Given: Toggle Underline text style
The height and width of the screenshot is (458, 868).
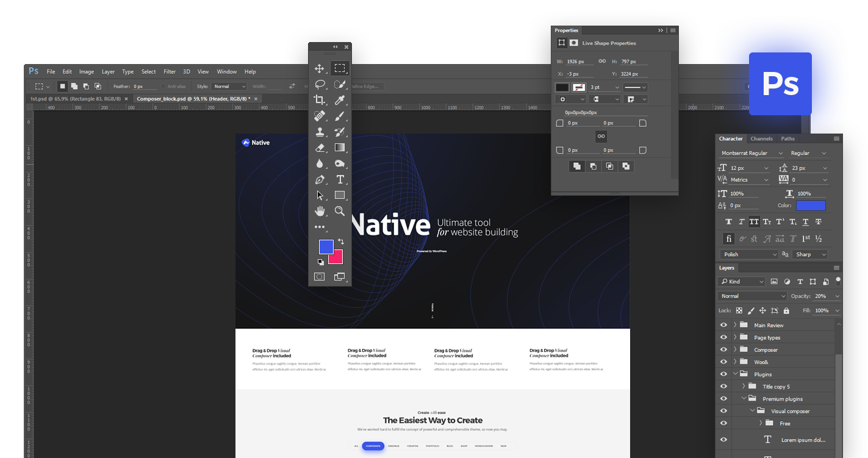Looking at the screenshot, I should tap(805, 221).
